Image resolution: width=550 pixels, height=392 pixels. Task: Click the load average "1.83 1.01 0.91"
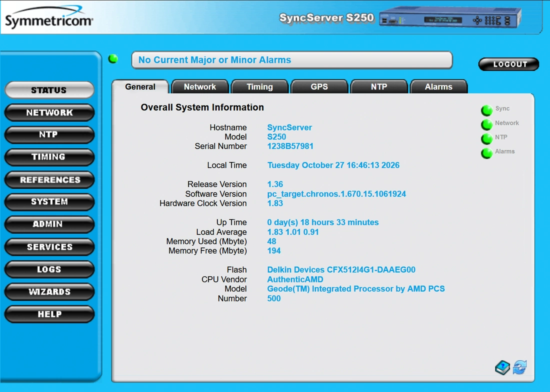click(293, 232)
